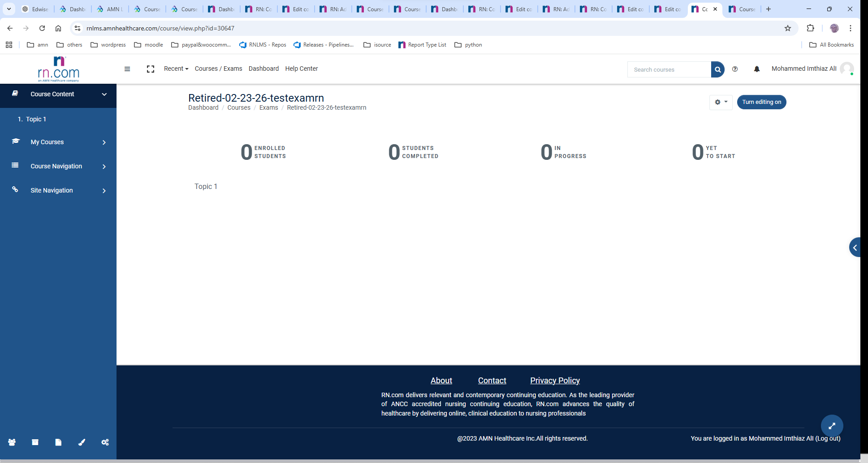
Task: Open the Recent dropdown menu
Action: coord(176,69)
